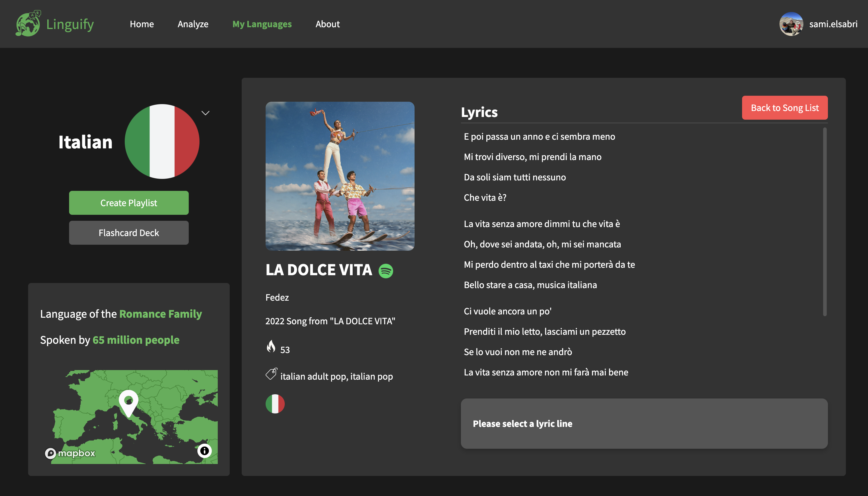Open the map info attribution icon
This screenshot has height=496, width=868.
204,451
